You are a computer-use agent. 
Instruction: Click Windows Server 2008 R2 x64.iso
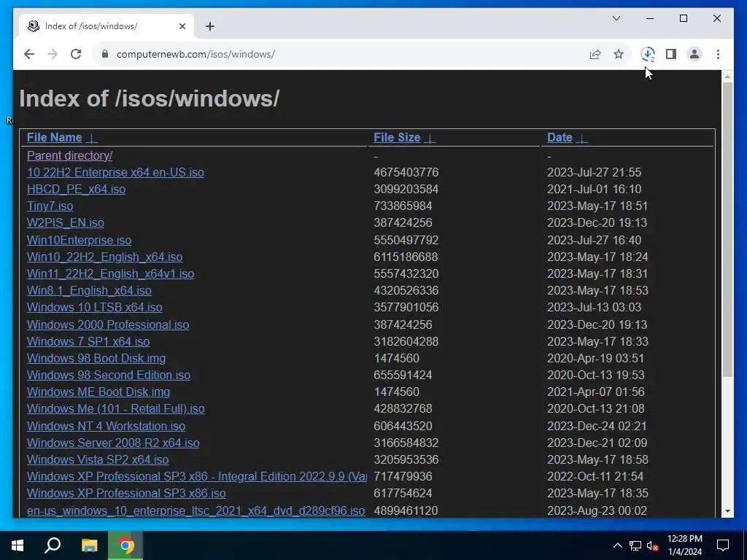[113, 443]
